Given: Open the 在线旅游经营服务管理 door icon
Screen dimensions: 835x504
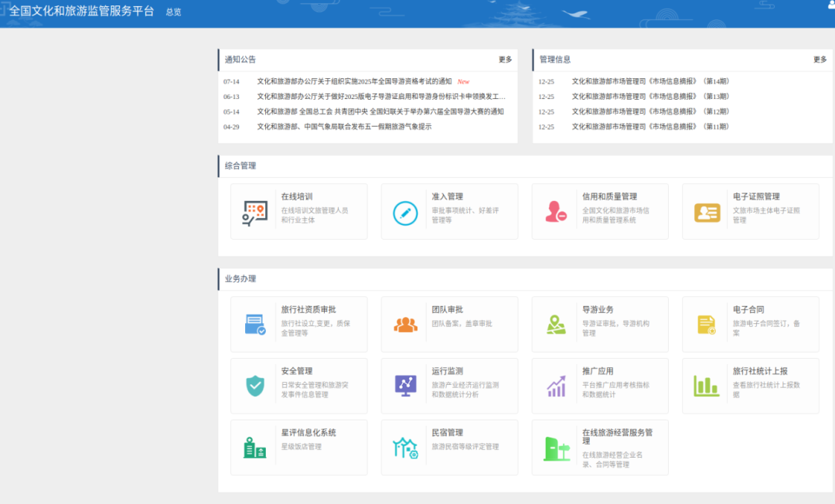Looking at the screenshot, I should [556, 448].
